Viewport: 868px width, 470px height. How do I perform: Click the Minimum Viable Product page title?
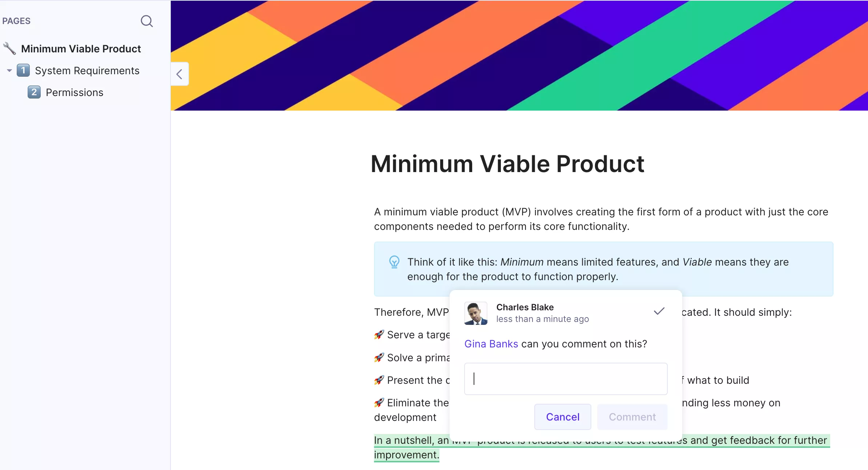[507, 164]
